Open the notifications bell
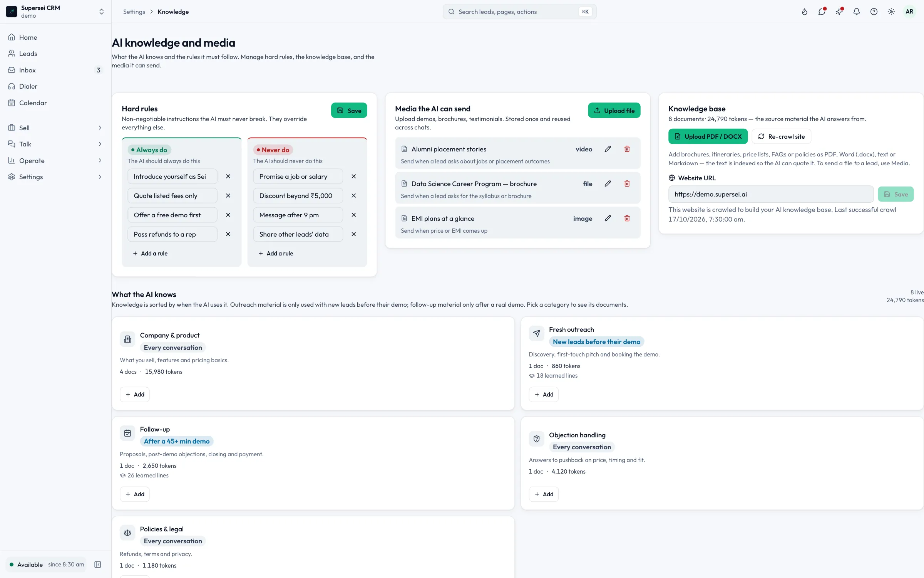Viewport: 924px width, 578px height. pos(857,12)
